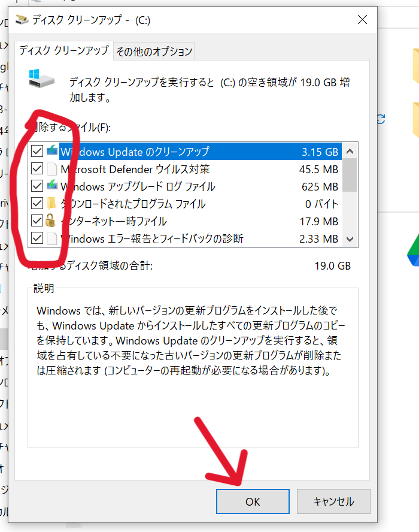Viewport: 419px width, 532px height.
Task: Click the disk cleanup title bar icon
Action: point(22,20)
